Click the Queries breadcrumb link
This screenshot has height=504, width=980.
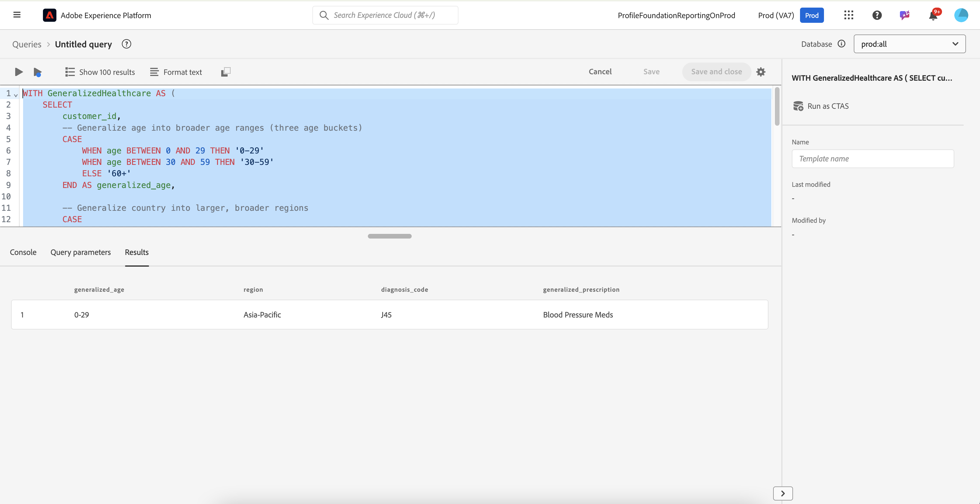pyautogui.click(x=27, y=44)
